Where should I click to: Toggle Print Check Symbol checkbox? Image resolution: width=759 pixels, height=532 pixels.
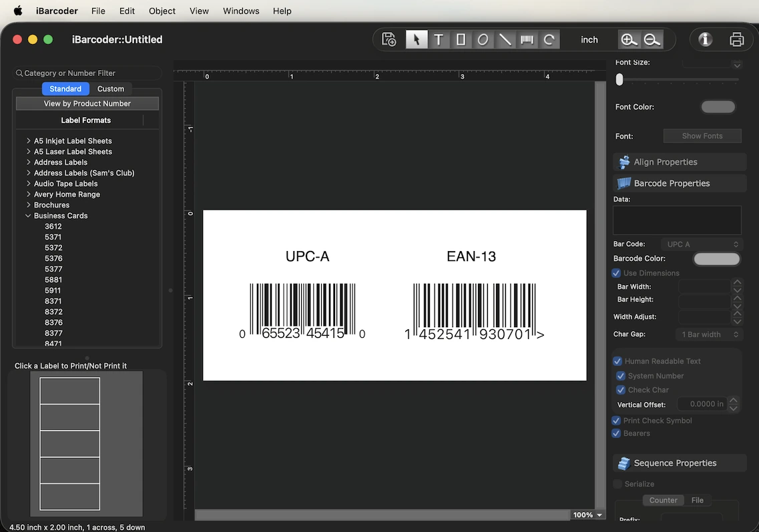616,421
